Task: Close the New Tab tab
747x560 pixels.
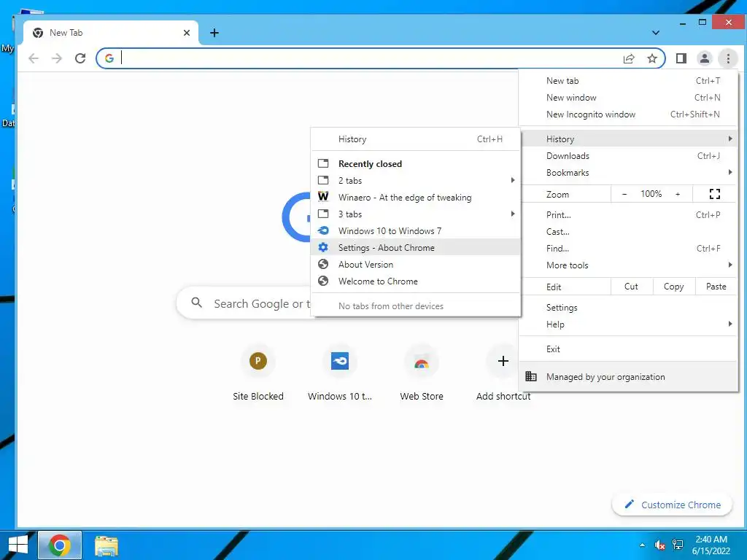Action: coord(187,32)
